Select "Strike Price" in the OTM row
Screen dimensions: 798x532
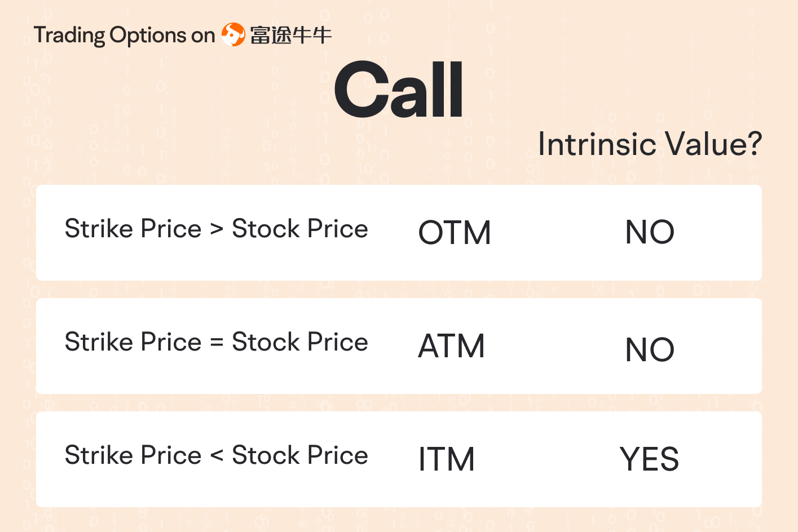(x=133, y=229)
